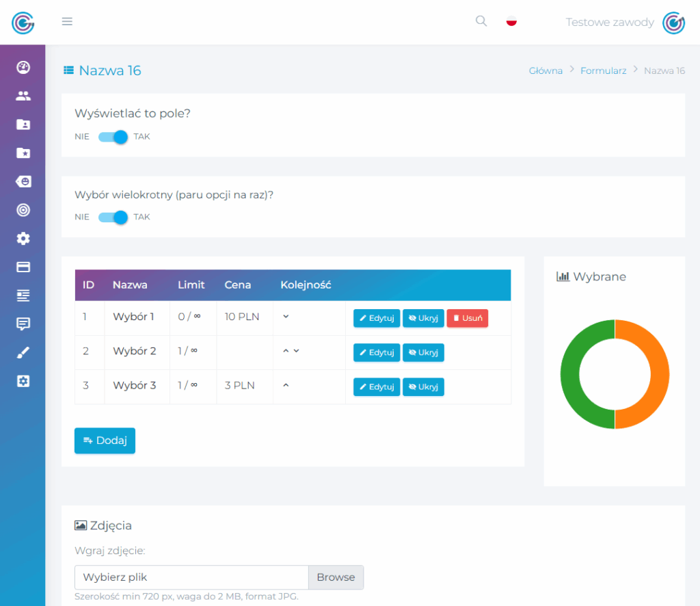Screen dimensions: 700x606
Task: Go to Formularz breadcrumb link
Action: (x=603, y=70)
